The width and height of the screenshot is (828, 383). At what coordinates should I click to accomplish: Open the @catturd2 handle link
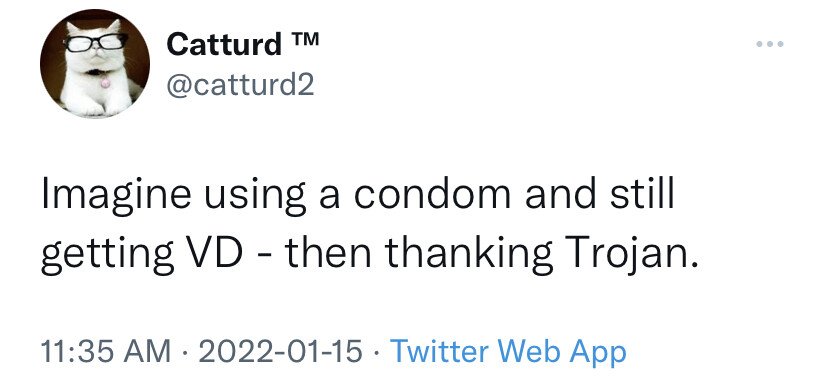tap(240, 84)
